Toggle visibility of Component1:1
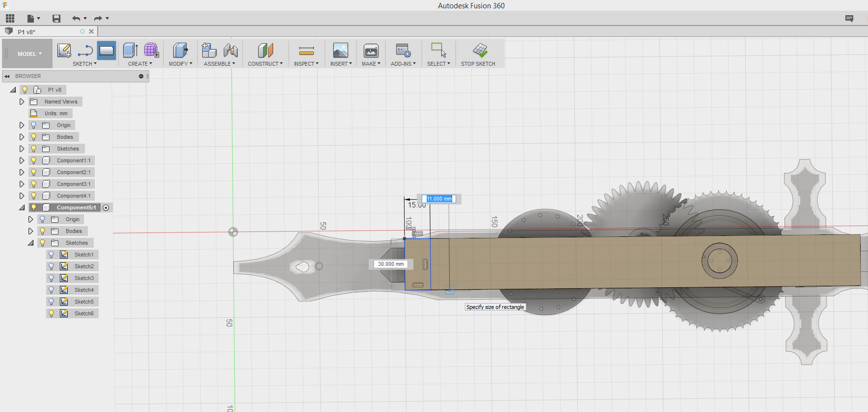Screen dimensions: 868x412 33,160
